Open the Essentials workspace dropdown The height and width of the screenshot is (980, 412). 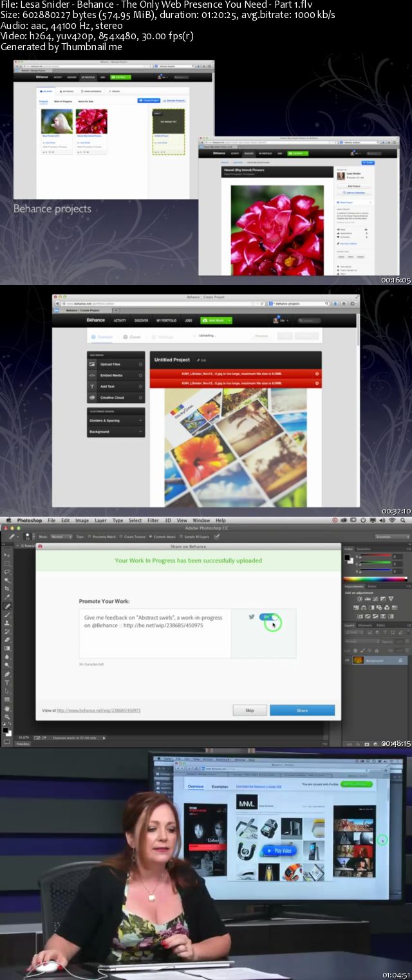coord(392,536)
